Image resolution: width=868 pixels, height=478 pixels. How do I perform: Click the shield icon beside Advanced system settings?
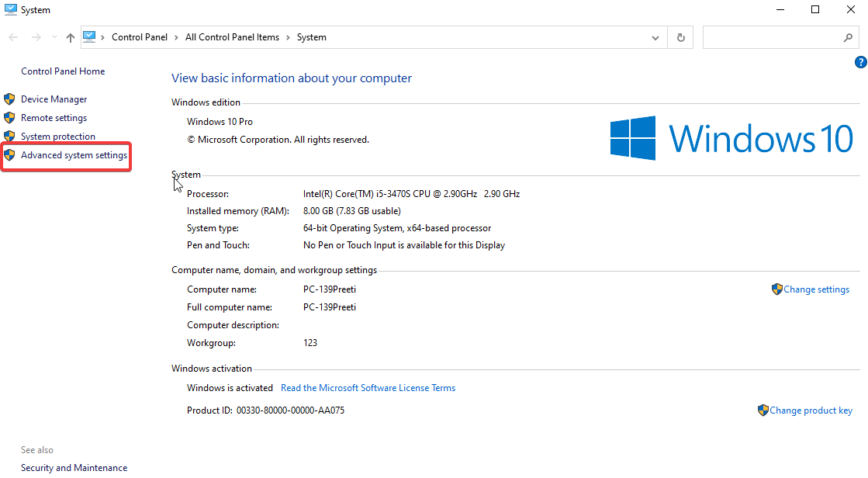[x=9, y=155]
